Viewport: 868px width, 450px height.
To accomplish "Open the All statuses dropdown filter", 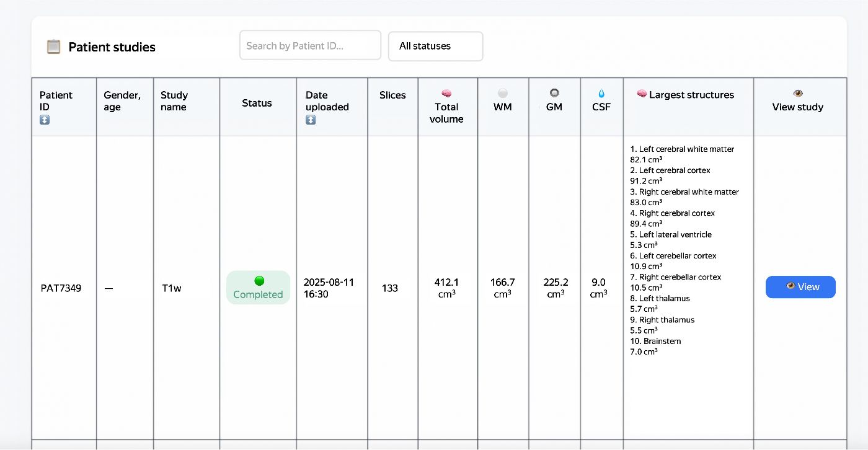I will (435, 46).
